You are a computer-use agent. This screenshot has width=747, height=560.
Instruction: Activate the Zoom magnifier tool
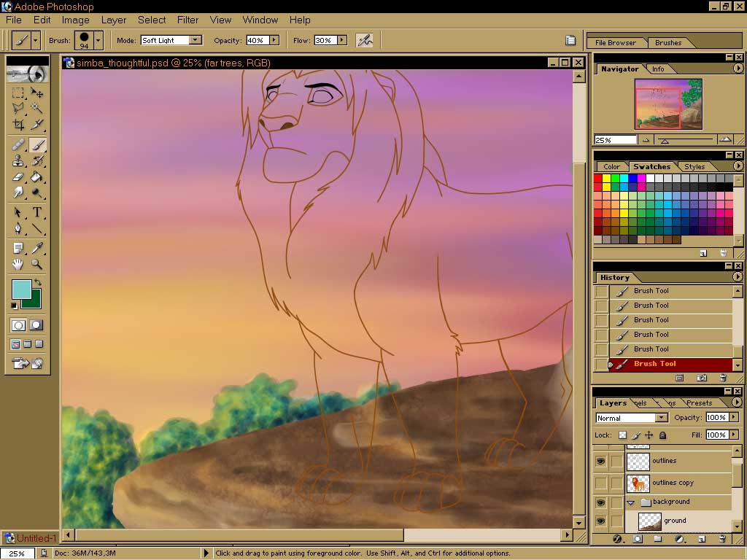36,265
